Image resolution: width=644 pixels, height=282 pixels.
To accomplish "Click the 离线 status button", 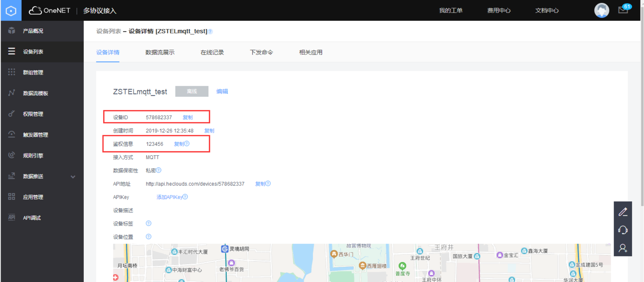I will (x=192, y=91).
